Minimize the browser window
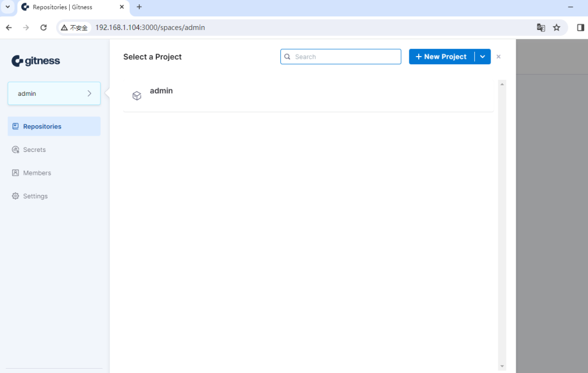This screenshot has width=588, height=373. pyautogui.click(x=571, y=7)
